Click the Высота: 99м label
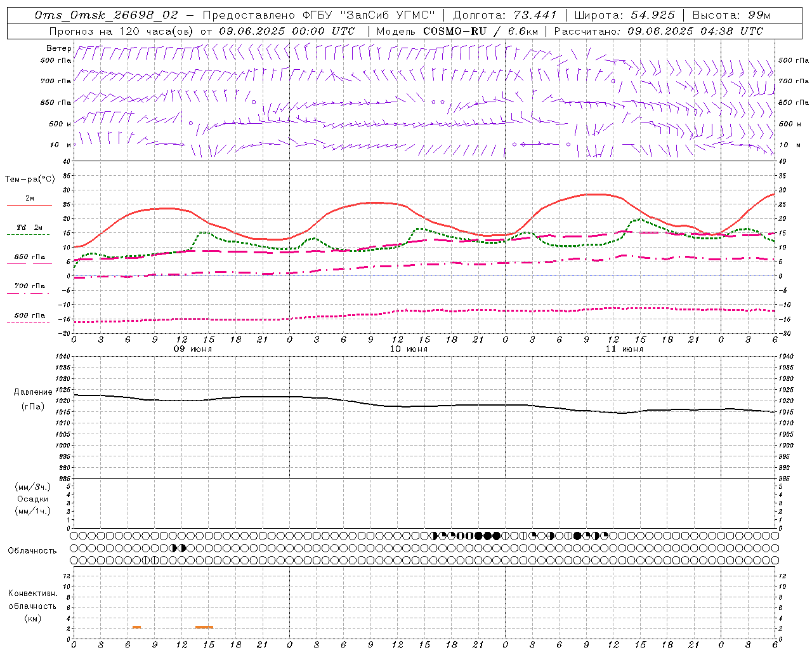This screenshot has height=650, width=812. pyautogui.click(x=731, y=15)
